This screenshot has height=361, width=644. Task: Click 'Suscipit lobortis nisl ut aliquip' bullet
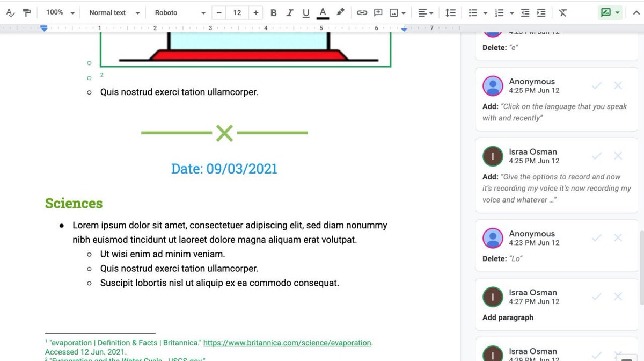tap(219, 283)
